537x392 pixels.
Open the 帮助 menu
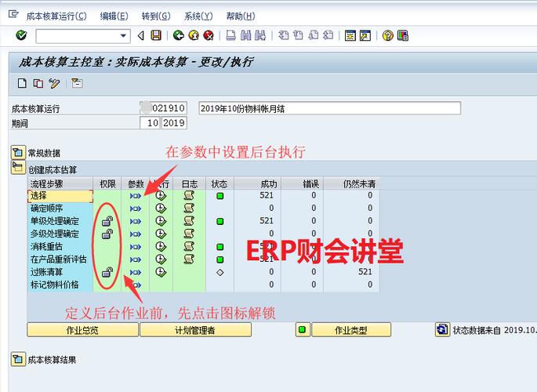[x=241, y=16]
